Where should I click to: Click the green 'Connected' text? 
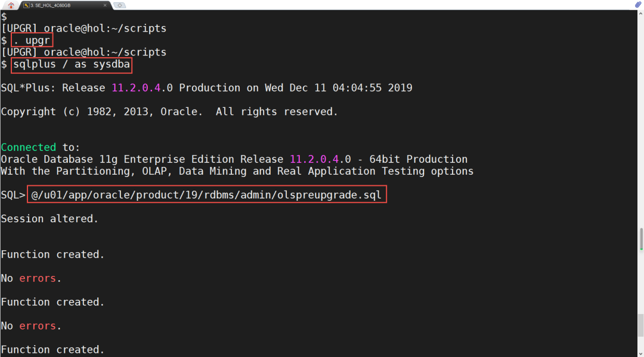pyautogui.click(x=28, y=147)
